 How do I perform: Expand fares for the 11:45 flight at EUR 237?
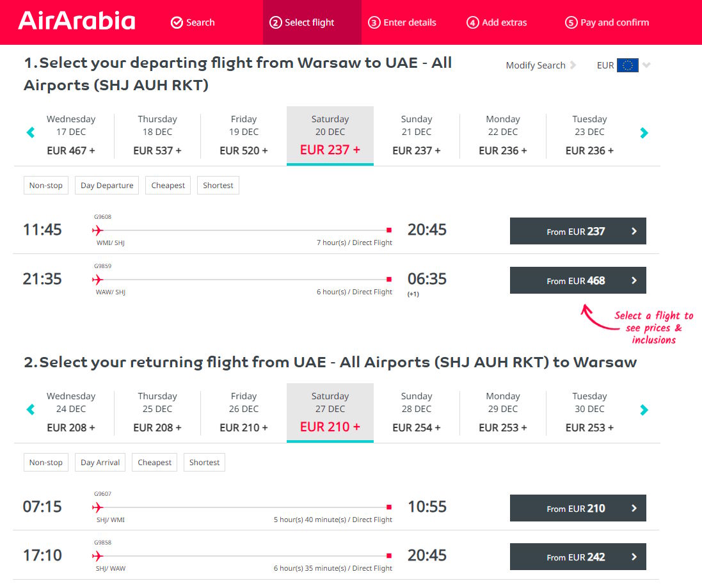tap(577, 232)
